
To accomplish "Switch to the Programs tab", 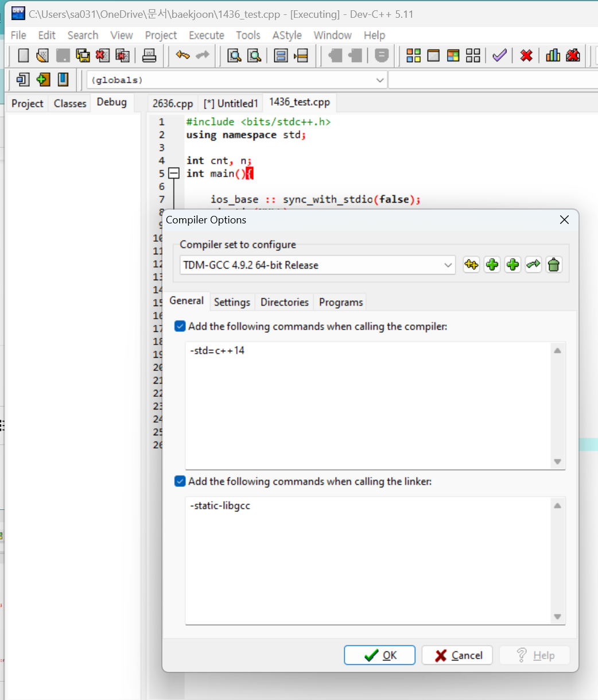I will pyautogui.click(x=341, y=302).
